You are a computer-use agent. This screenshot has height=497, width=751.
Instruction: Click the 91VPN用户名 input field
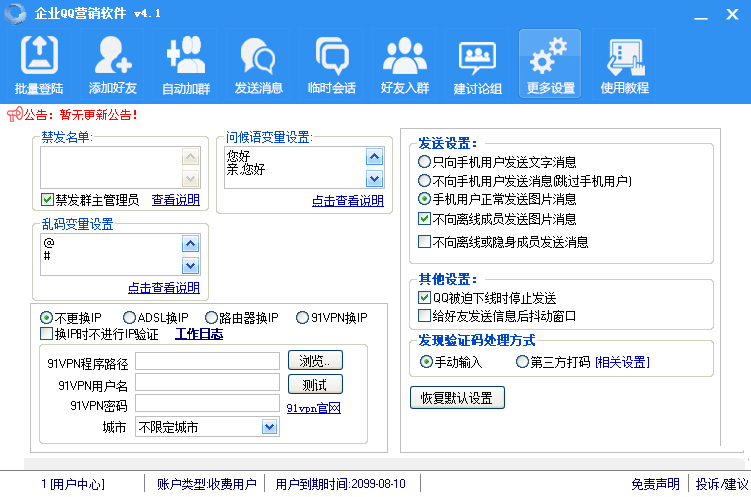[x=207, y=383]
